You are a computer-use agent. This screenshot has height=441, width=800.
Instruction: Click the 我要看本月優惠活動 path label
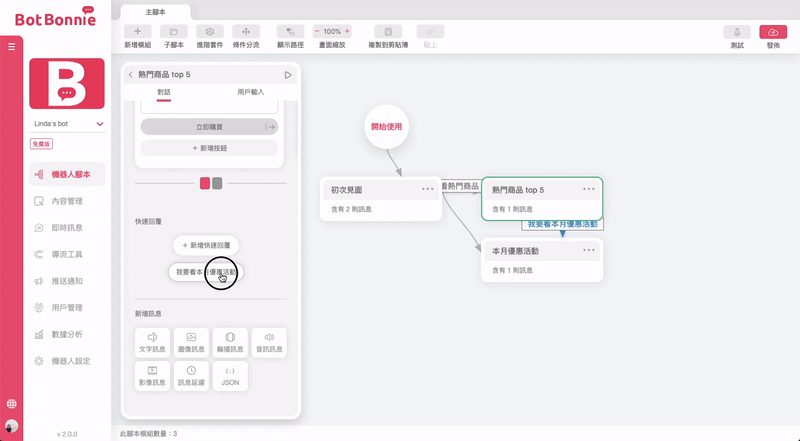(x=562, y=224)
